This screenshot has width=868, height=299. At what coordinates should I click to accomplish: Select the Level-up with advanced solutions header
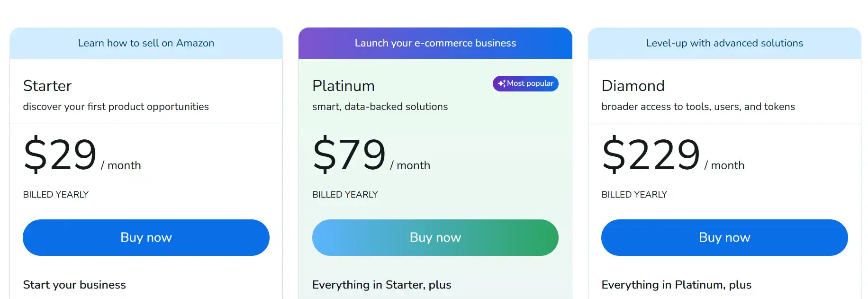pos(724,43)
